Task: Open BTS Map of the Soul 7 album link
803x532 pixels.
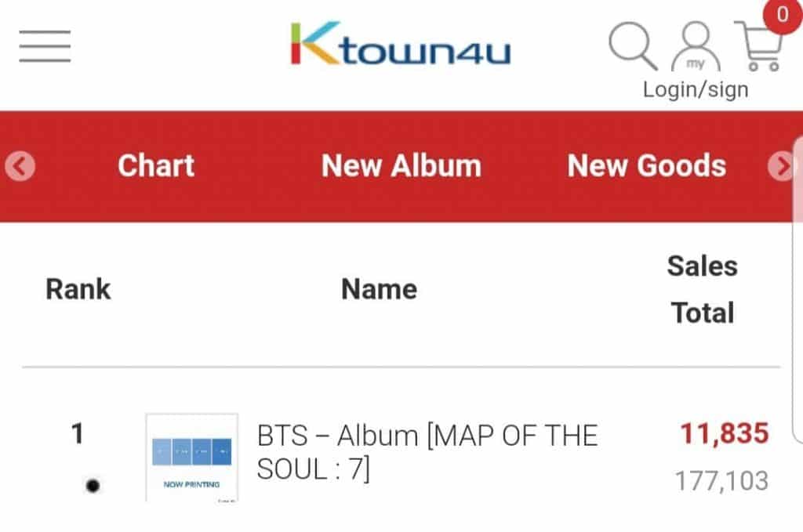Action: (x=427, y=452)
